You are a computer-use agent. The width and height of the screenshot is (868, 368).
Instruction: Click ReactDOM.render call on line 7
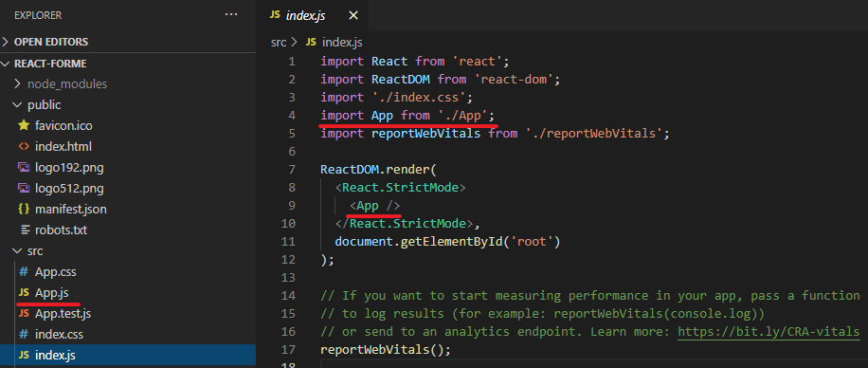(379, 169)
